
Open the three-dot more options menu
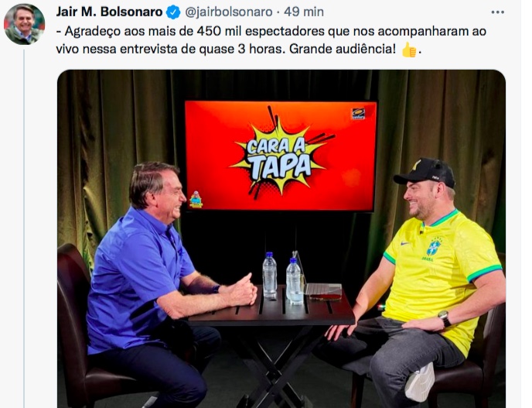pos(497,12)
